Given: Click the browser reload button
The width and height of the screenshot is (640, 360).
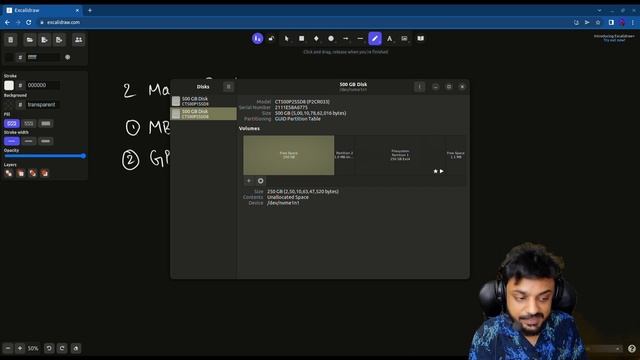Looking at the screenshot, I should pos(29,22).
